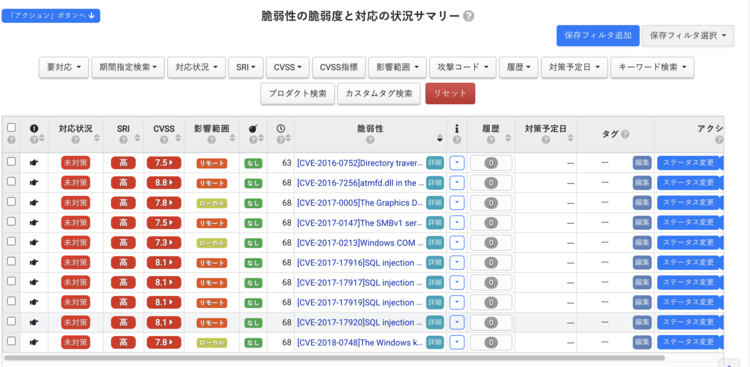
Task: Open the CVSS filter dropdown
Action: point(288,67)
